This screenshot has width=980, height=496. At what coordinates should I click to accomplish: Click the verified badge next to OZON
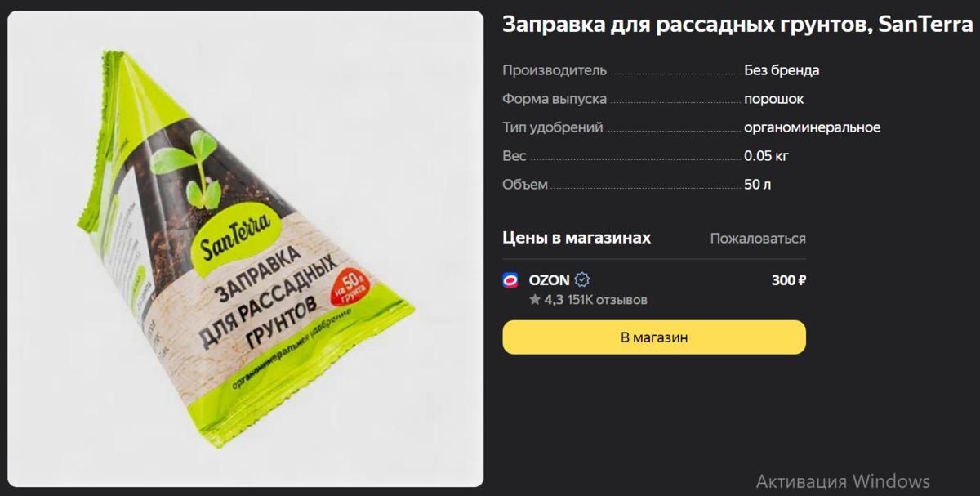click(582, 279)
